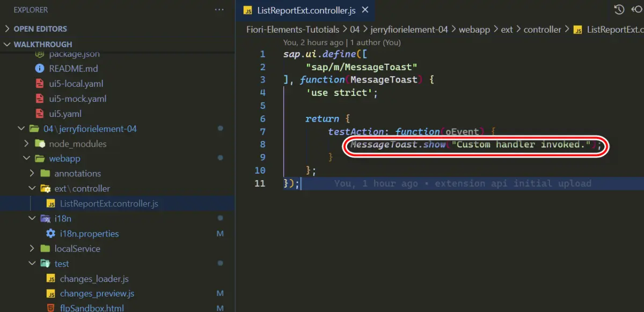This screenshot has width=644, height=312.
Task: Collapse the ext\controller folder chevron
Action: [32, 189]
